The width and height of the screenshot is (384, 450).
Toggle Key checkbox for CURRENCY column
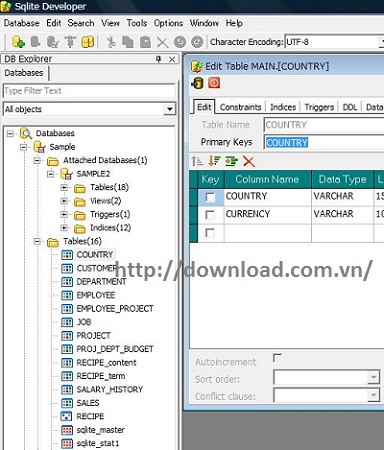[210, 215]
